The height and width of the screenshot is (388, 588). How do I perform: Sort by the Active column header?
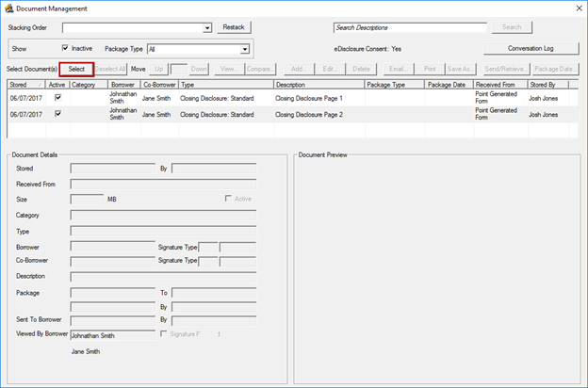[x=57, y=85]
